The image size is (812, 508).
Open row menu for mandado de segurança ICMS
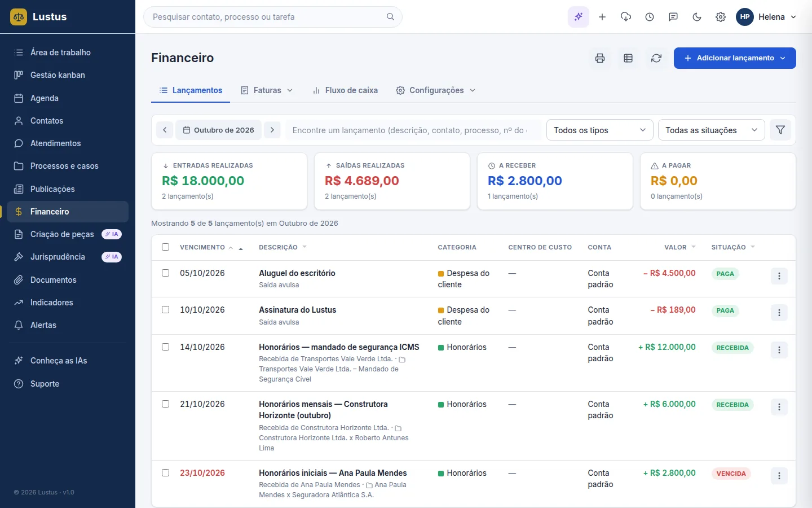point(779,350)
